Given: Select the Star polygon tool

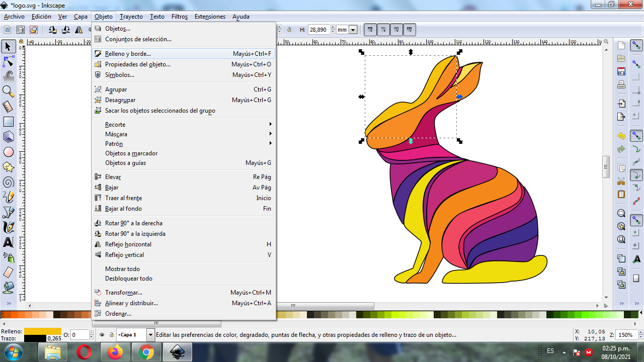Looking at the screenshot, I should [8, 167].
